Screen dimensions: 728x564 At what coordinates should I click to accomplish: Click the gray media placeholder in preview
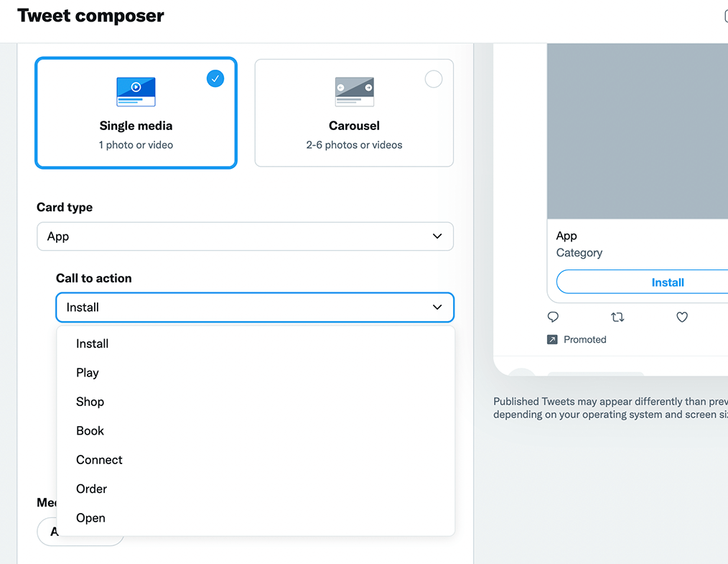[638, 131]
